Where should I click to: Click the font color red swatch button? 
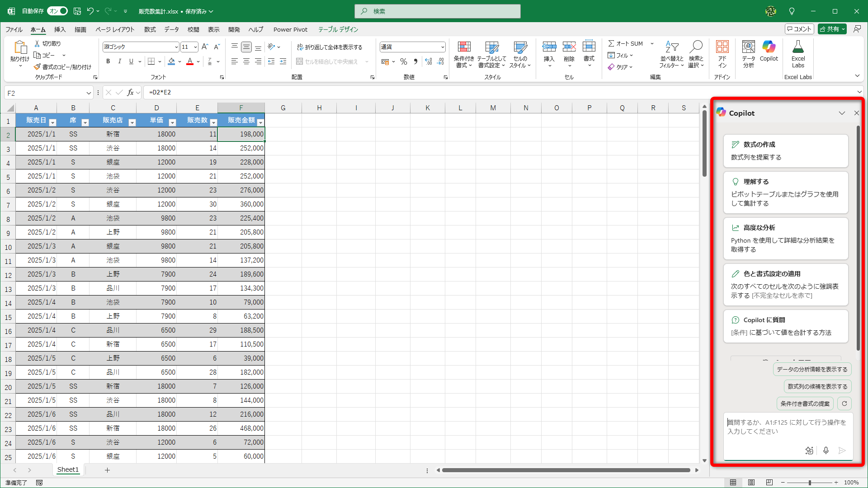pyautogui.click(x=190, y=61)
